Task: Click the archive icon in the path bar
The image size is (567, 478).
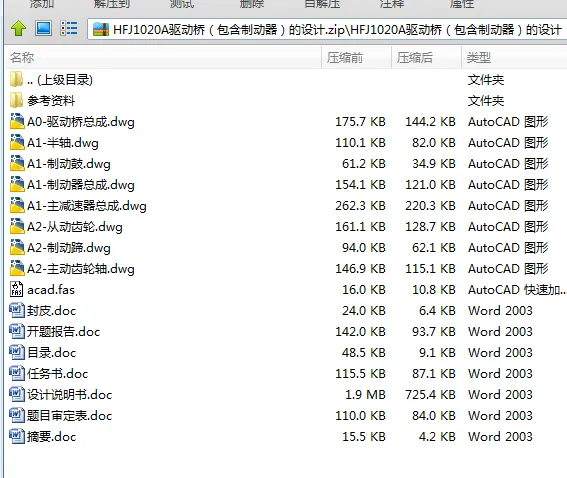Action: tap(101, 29)
